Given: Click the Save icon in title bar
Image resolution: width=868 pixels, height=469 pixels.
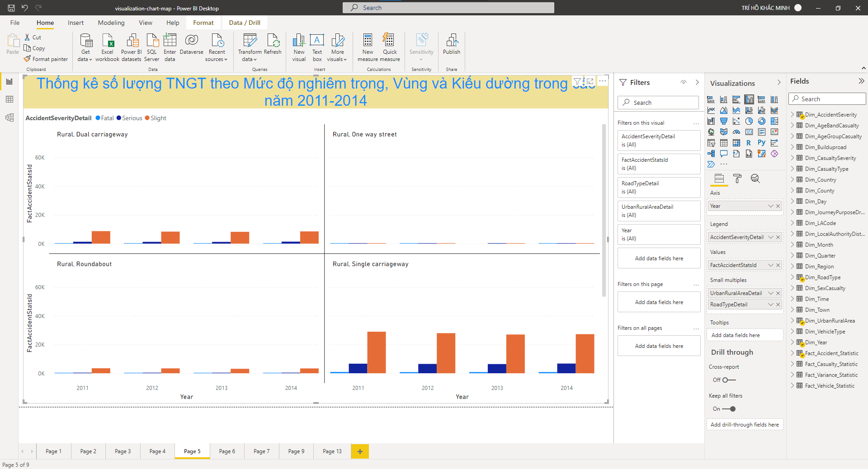Looking at the screenshot, I should [11, 8].
